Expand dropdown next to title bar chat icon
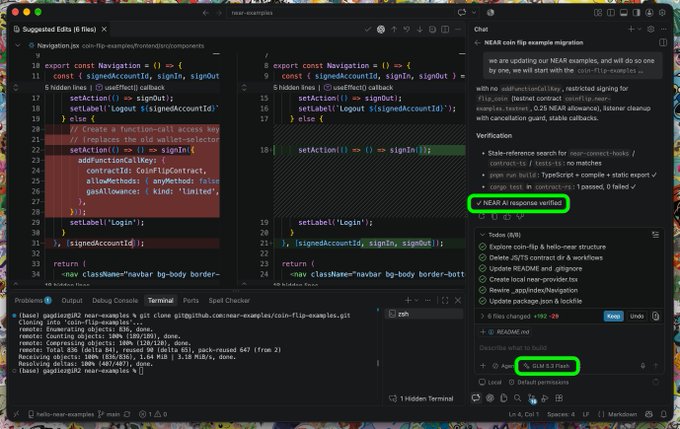The width and height of the screenshot is (680, 429). point(474,13)
